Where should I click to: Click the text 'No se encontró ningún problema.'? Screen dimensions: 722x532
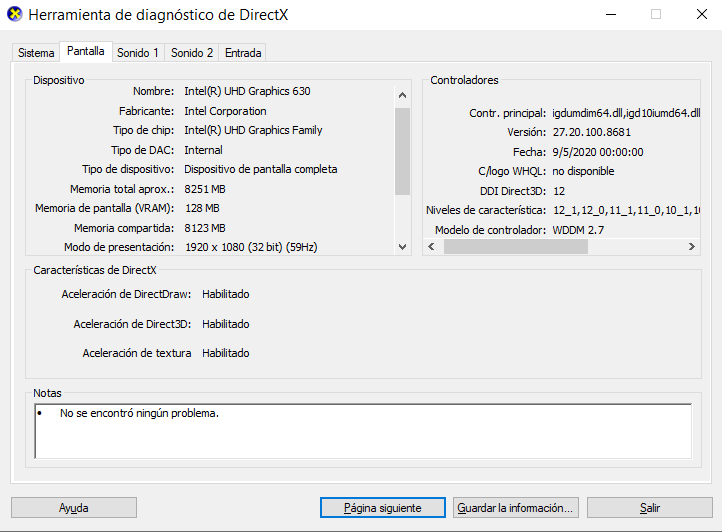[139, 413]
